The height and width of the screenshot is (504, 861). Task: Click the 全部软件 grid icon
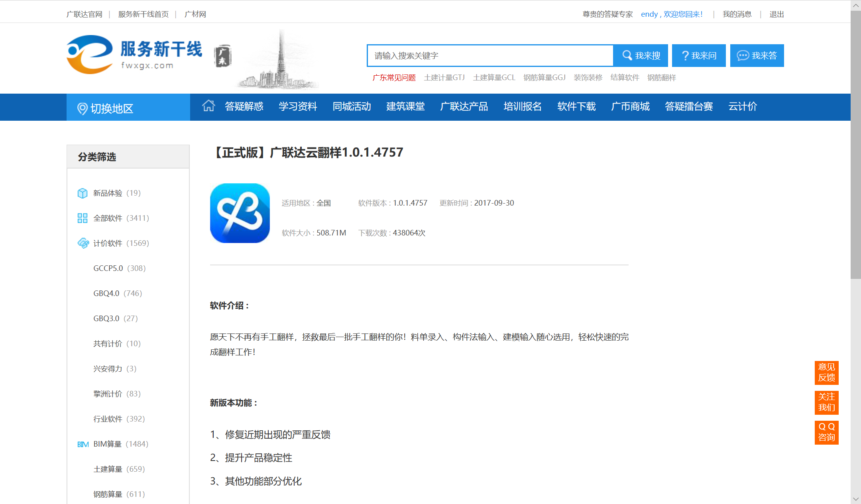tap(83, 218)
